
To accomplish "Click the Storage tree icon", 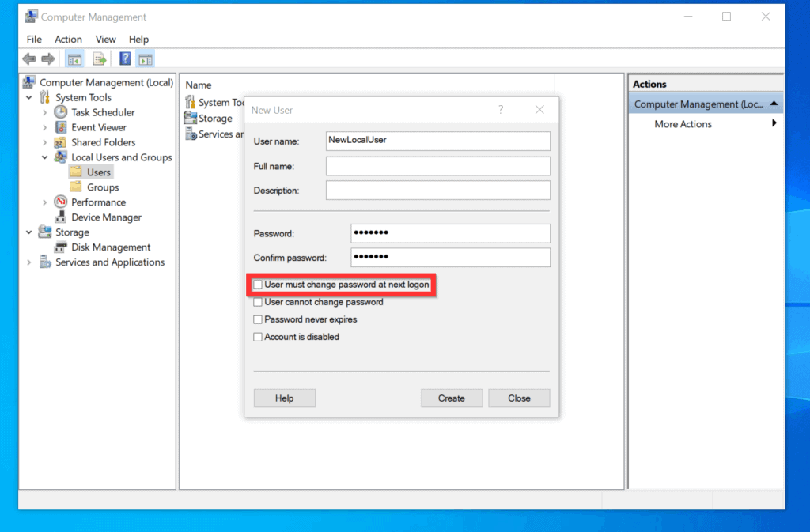I will [x=45, y=232].
